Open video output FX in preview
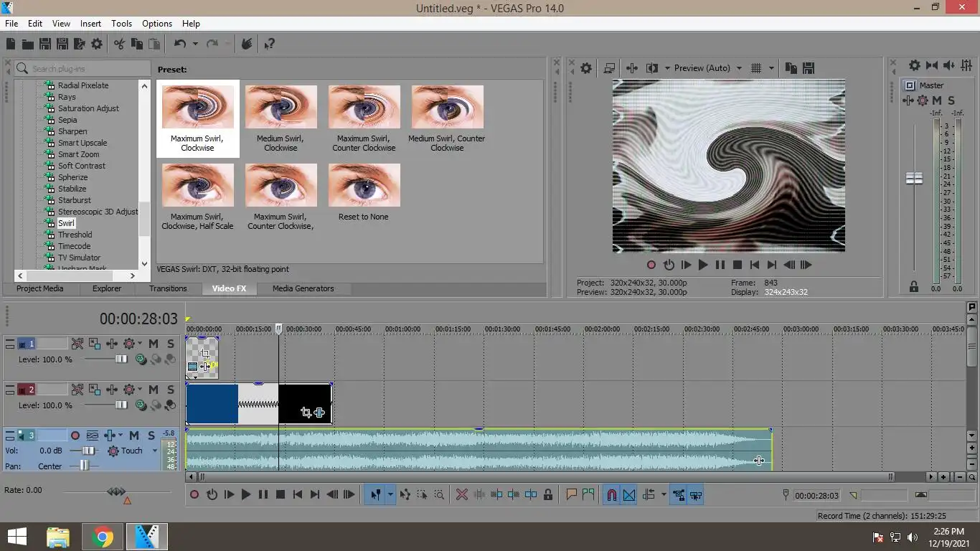 coord(632,68)
